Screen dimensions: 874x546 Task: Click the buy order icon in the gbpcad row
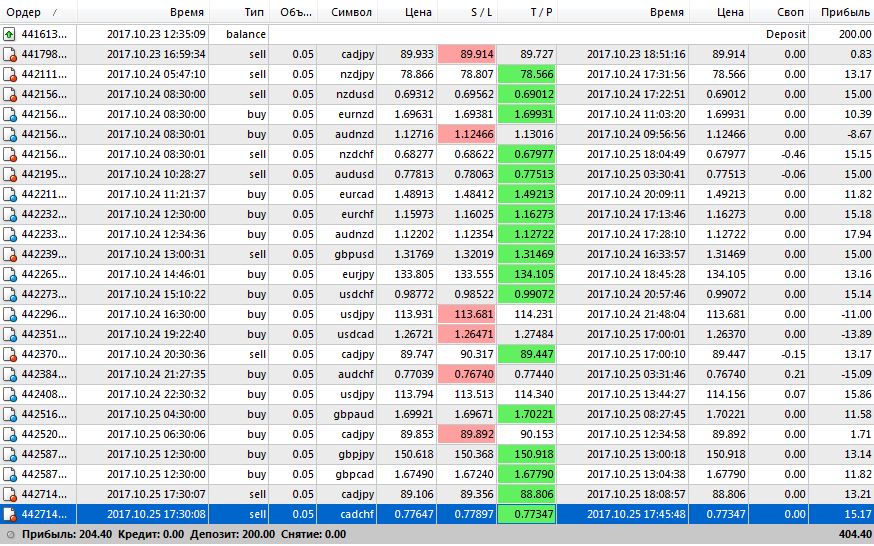pos(9,475)
